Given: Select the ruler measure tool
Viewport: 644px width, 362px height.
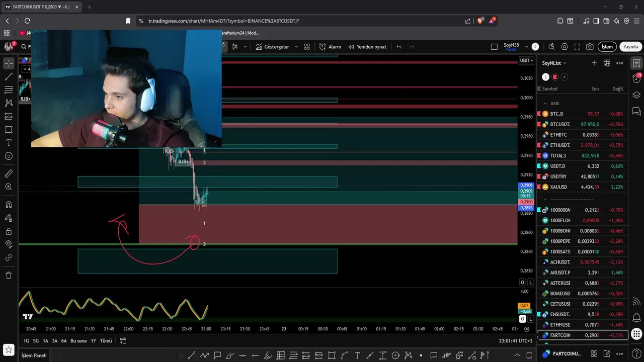Looking at the screenshot, I should (9, 173).
